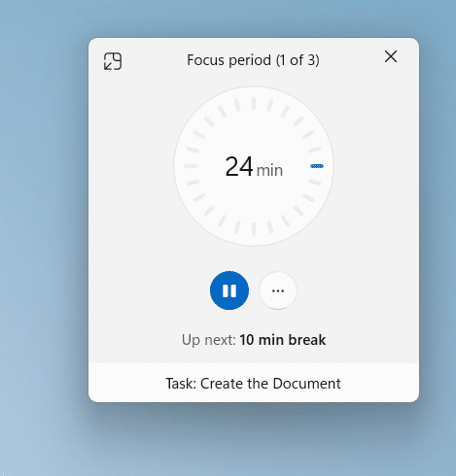Select the Task: Create the Document bar
The width and height of the screenshot is (456, 476).
254,383
